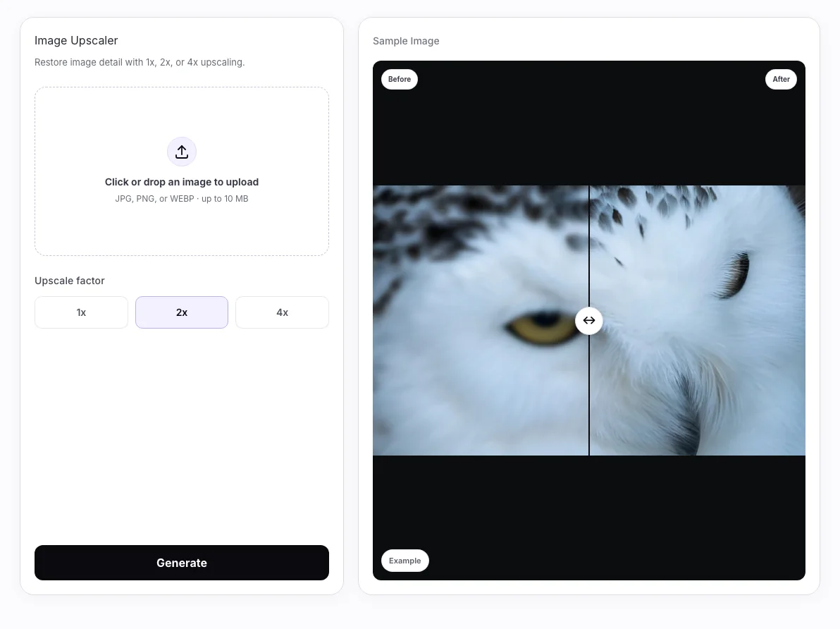The height and width of the screenshot is (629, 840).
Task: Click 'JPG, PNG, or WEBP · up to 10 MB' text
Action: (x=182, y=198)
